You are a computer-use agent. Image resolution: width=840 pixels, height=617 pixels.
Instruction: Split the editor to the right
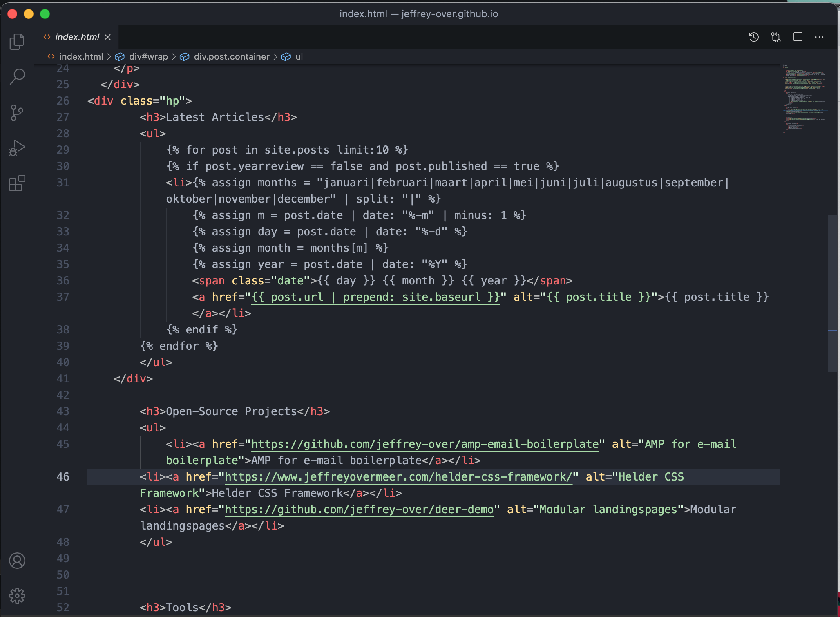coord(798,37)
